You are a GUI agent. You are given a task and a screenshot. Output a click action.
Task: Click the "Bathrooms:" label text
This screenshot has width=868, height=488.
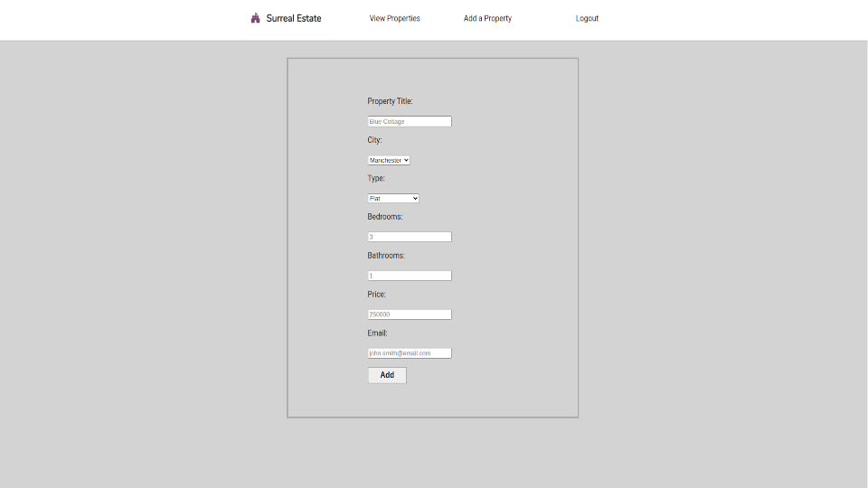pos(386,256)
